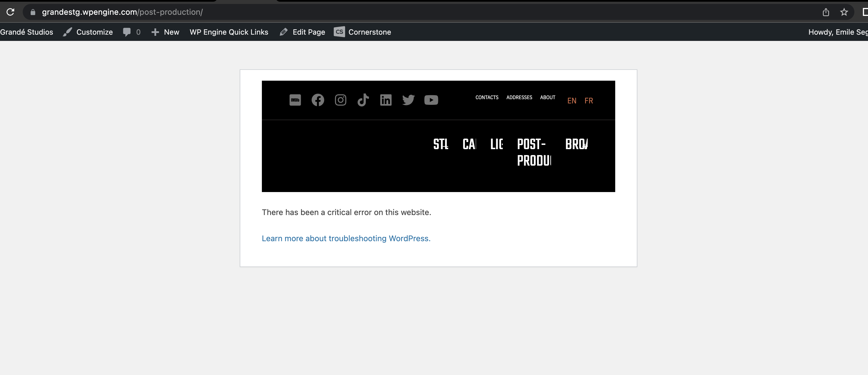Image resolution: width=868 pixels, height=375 pixels.
Task: Click the YouTube icon
Action: click(431, 100)
